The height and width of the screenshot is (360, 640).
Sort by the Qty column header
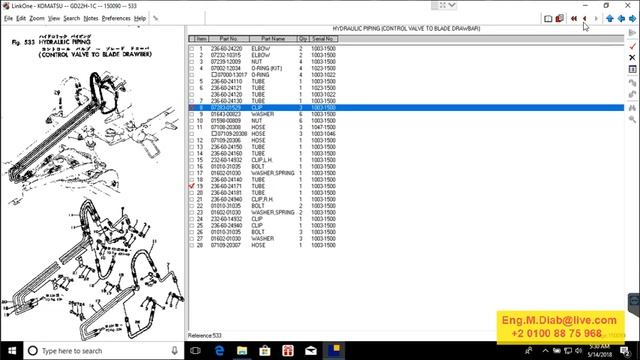click(303, 39)
